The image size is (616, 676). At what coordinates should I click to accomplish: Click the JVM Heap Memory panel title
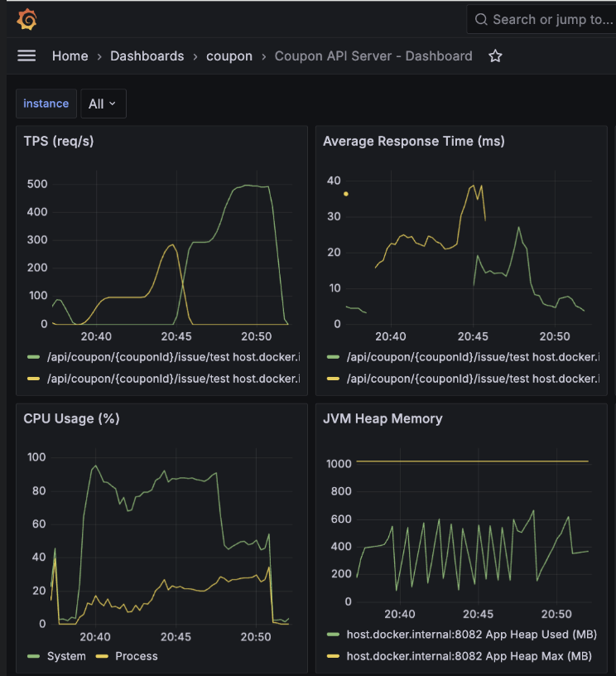tap(383, 418)
